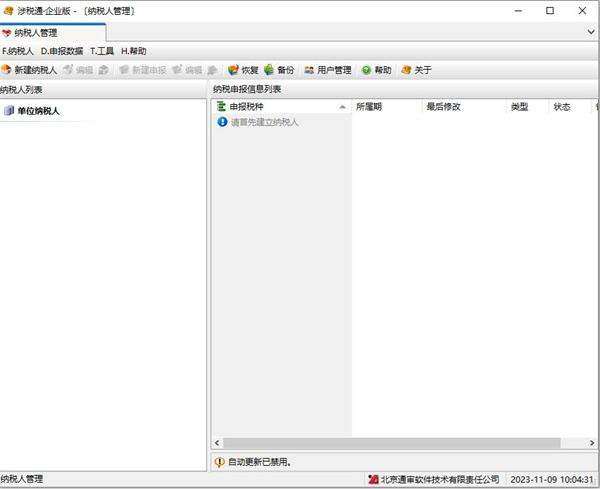Open 用户管理 user management

(327, 70)
